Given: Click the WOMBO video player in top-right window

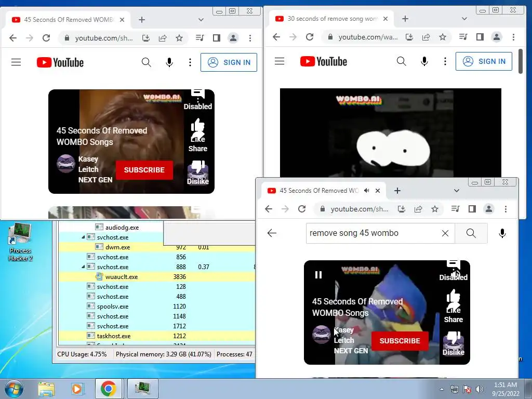Looking at the screenshot, I should coord(391,132).
